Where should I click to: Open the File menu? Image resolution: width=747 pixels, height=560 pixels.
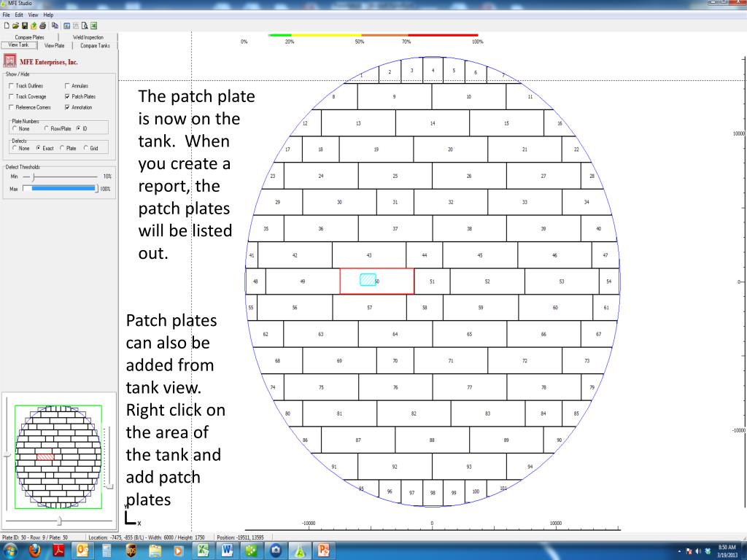click(6, 15)
